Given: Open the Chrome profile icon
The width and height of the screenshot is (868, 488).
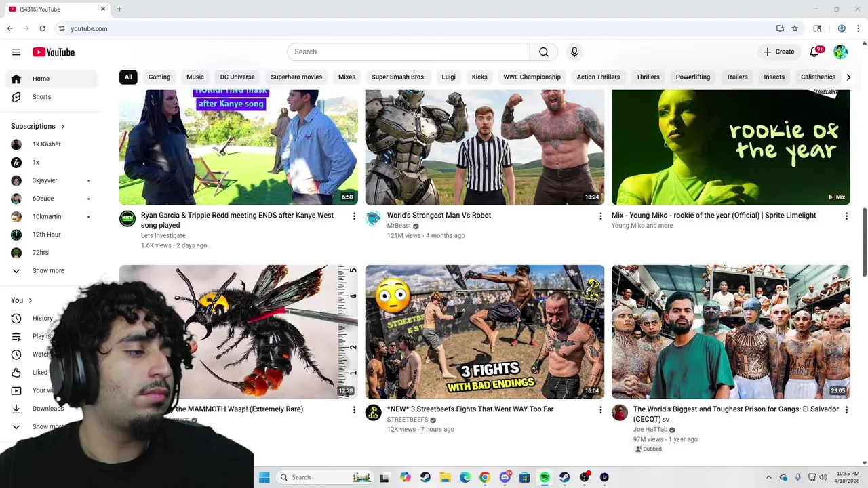Looking at the screenshot, I should tap(842, 28).
